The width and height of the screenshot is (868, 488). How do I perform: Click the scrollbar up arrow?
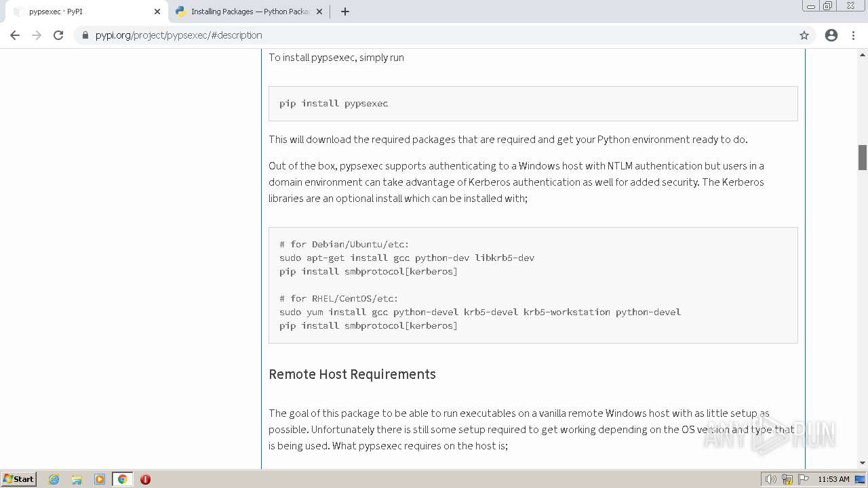pos(863,54)
